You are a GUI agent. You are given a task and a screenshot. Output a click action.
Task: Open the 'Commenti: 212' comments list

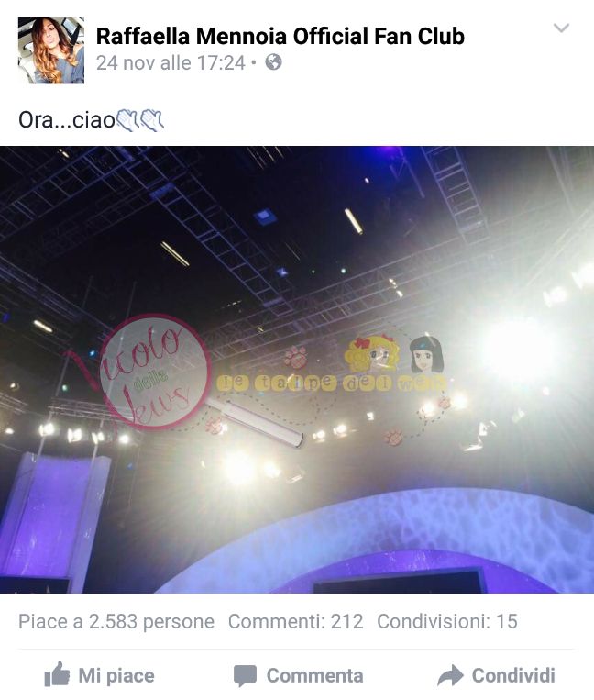296,621
